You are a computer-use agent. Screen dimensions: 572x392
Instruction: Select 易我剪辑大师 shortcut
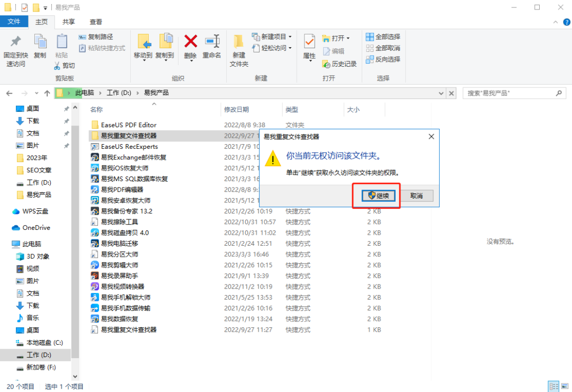click(x=114, y=265)
